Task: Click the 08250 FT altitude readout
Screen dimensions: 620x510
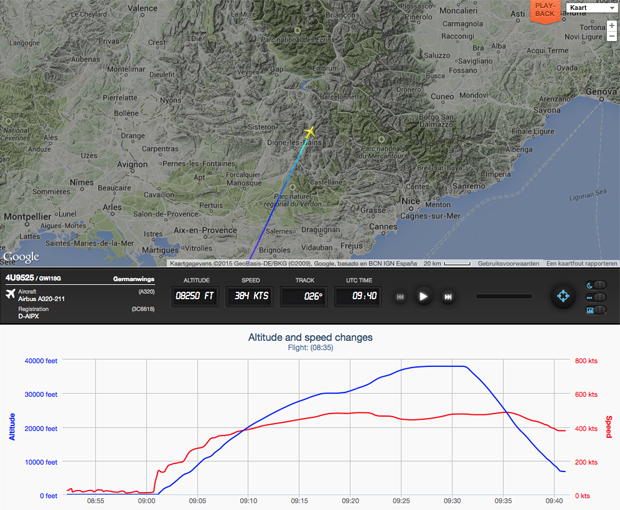Action: [195, 296]
